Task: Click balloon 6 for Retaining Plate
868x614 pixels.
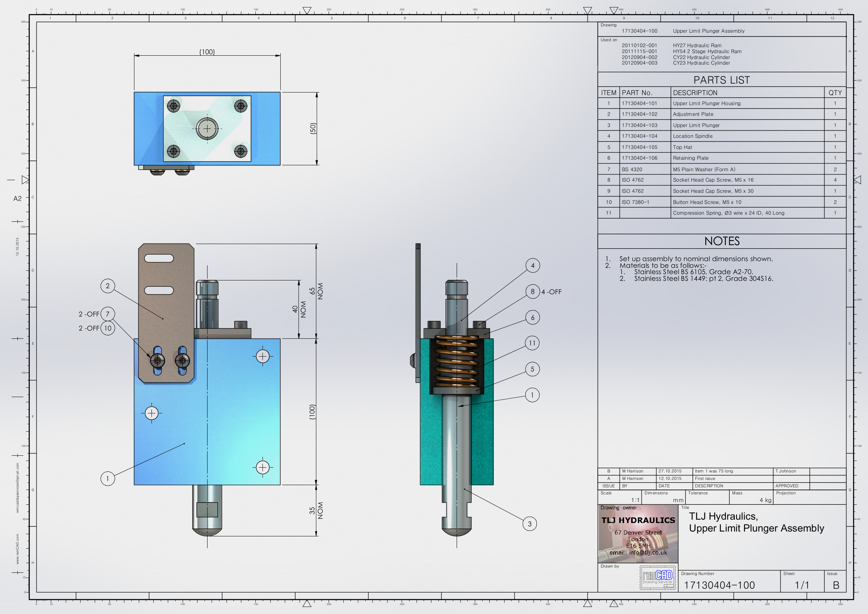Action: coord(533,318)
